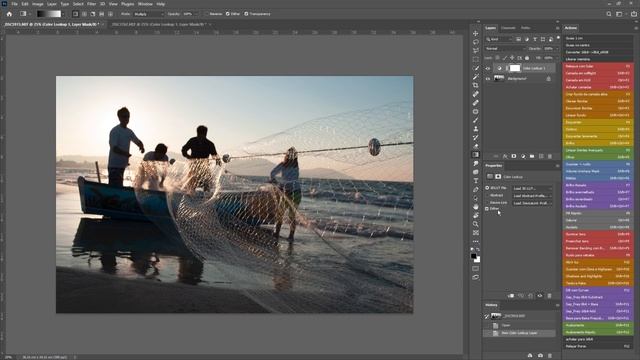
Task: Click the Edit Toolbar three-dots icon
Action: [476, 241]
